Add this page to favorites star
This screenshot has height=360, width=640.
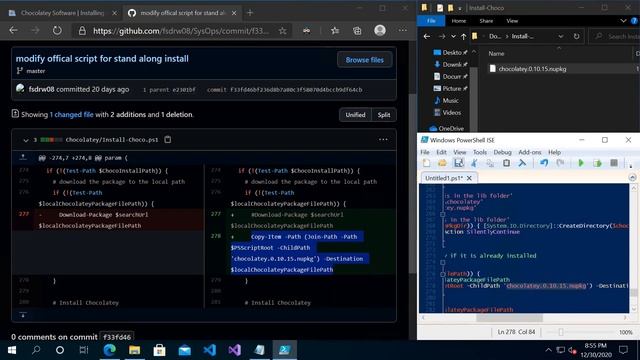(282, 31)
